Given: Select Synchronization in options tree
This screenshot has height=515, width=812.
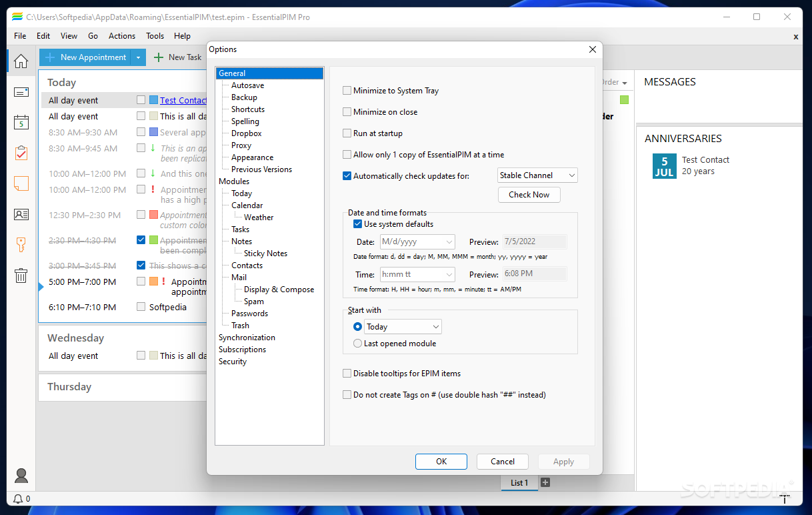Looking at the screenshot, I should pos(247,338).
